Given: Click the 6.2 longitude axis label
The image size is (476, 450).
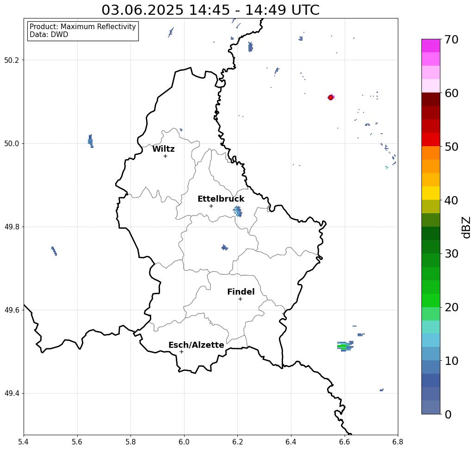Looking at the screenshot, I should tap(237, 442).
